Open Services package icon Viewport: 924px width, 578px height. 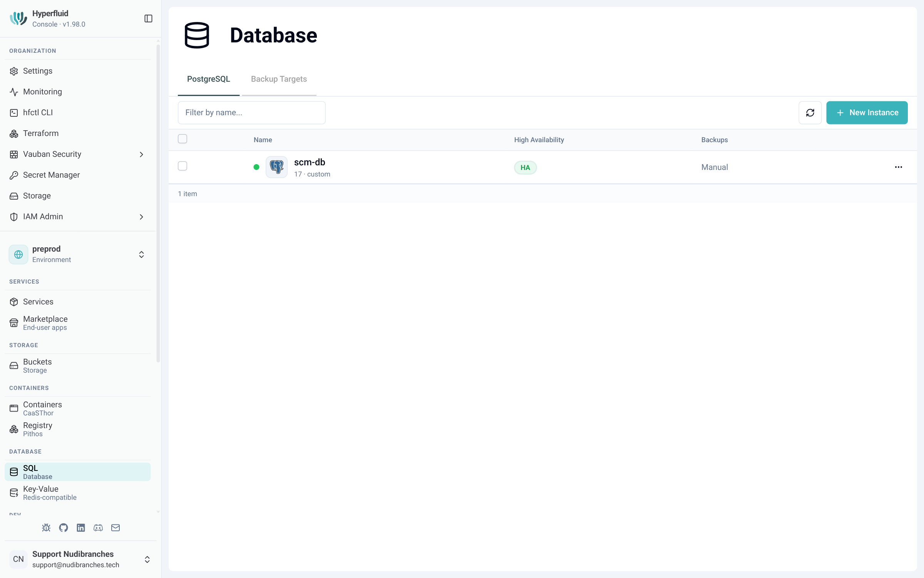click(x=14, y=302)
